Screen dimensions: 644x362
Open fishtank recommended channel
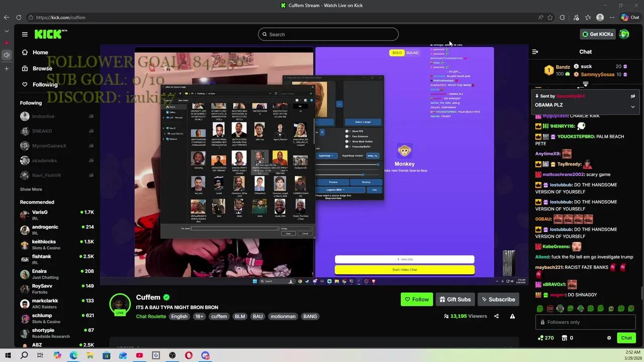(x=57, y=259)
